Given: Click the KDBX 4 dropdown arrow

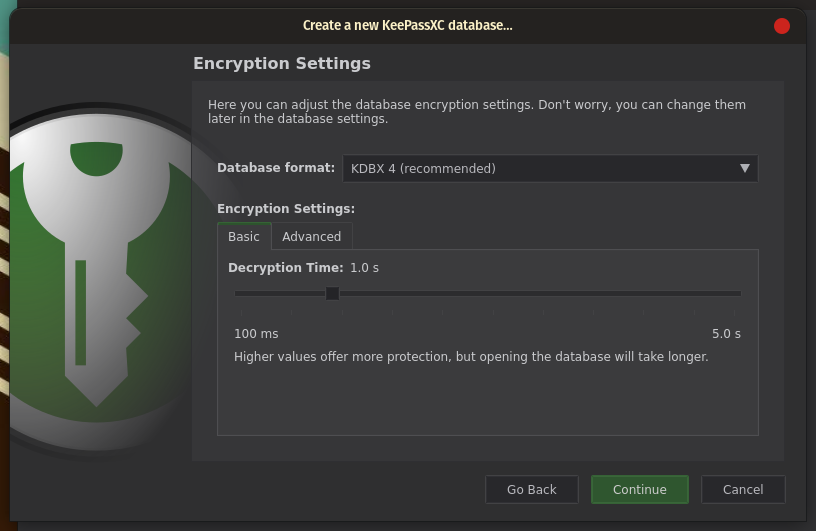Looking at the screenshot, I should pyautogui.click(x=745, y=168).
